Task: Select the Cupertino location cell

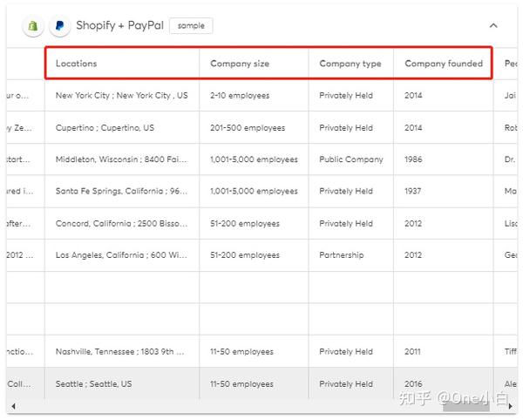Action: (105, 128)
